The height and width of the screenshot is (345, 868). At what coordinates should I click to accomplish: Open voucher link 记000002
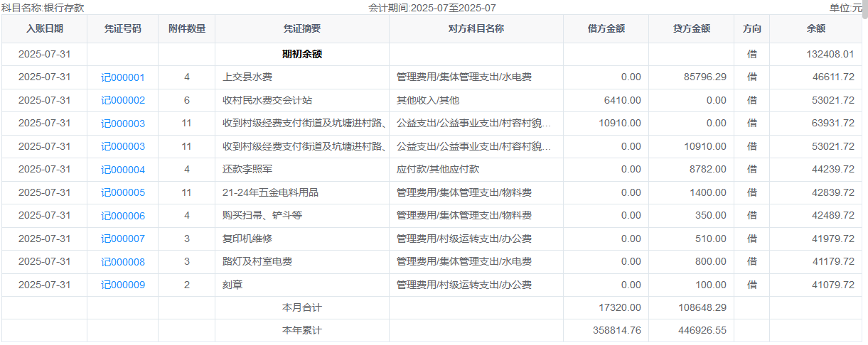click(x=122, y=101)
